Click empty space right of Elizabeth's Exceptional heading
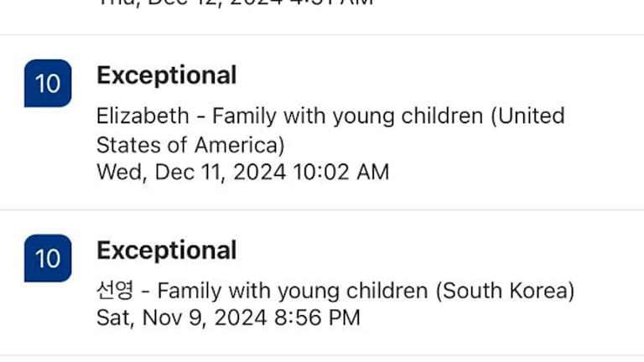The width and height of the screenshot is (644, 362). click(436, 75)
